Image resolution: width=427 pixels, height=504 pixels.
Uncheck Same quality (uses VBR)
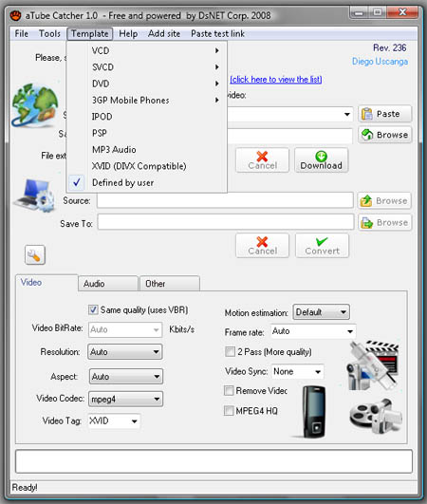[93, 309]
